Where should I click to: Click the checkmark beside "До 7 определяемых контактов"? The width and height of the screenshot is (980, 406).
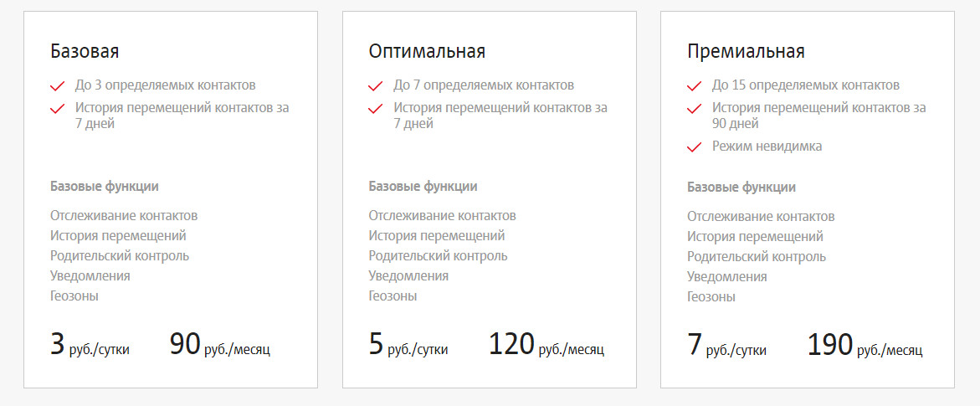pos(376,85)
